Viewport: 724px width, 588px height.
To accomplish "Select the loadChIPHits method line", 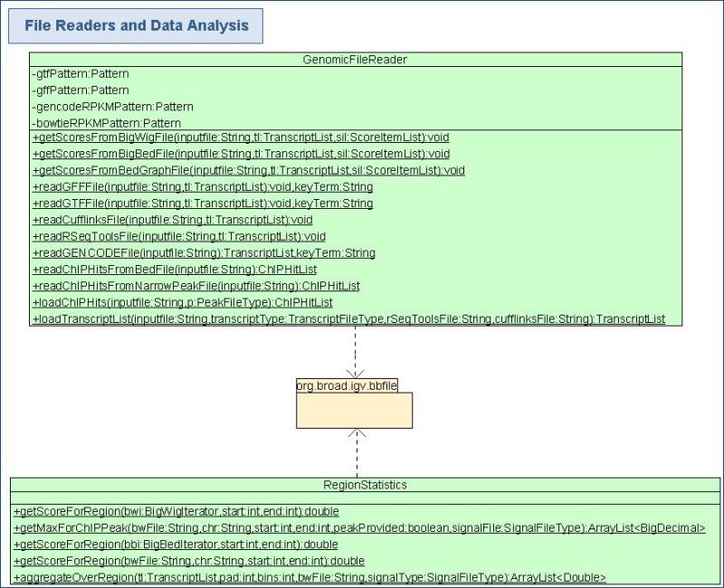I will (183, 303).
